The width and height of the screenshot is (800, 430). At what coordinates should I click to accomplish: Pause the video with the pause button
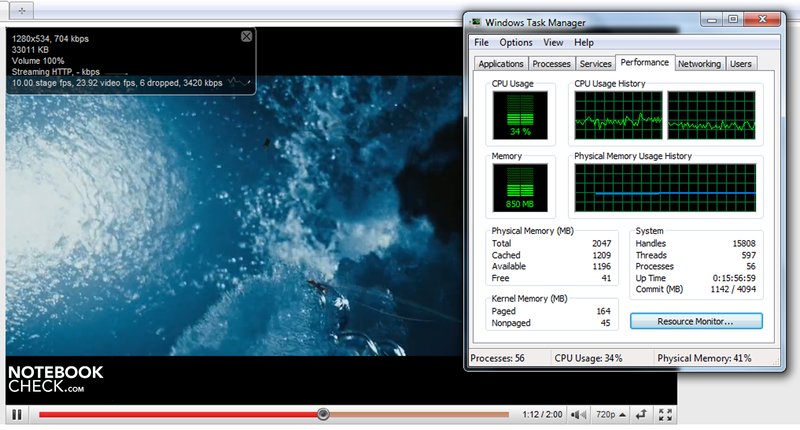(x=17, y=415)
